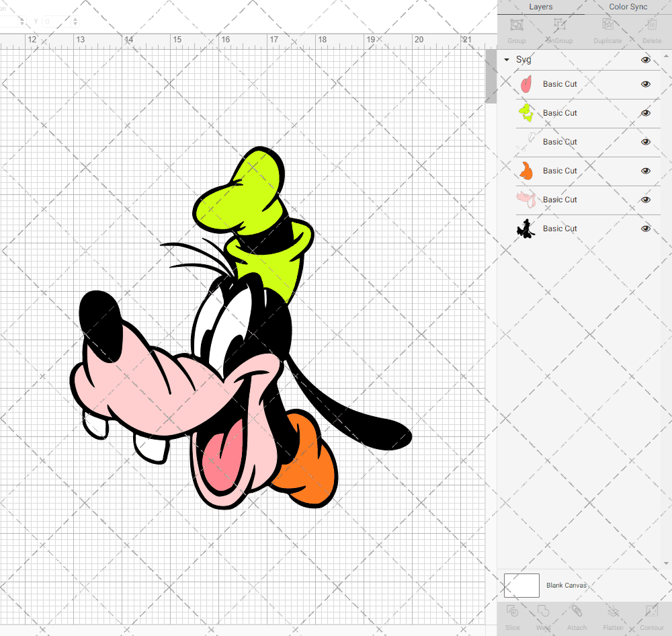Image resolution: width=672 pixels, height=636 pixels.
Task: Click the Blank Canvas label
Action: (566, 586)
